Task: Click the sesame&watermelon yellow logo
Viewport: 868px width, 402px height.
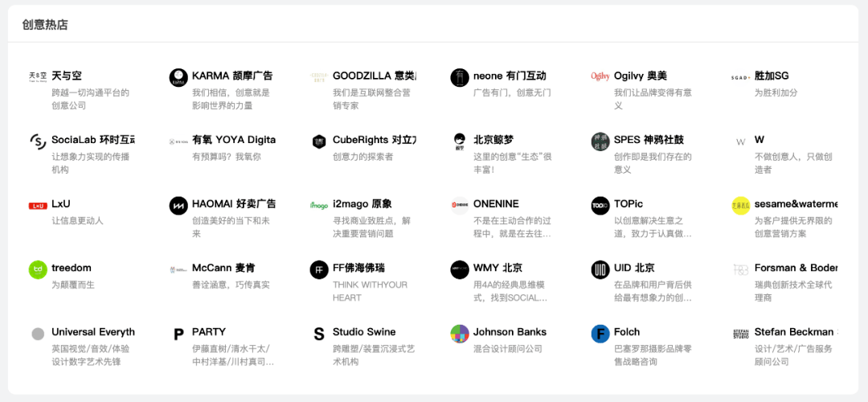Action: click(740, 206)
